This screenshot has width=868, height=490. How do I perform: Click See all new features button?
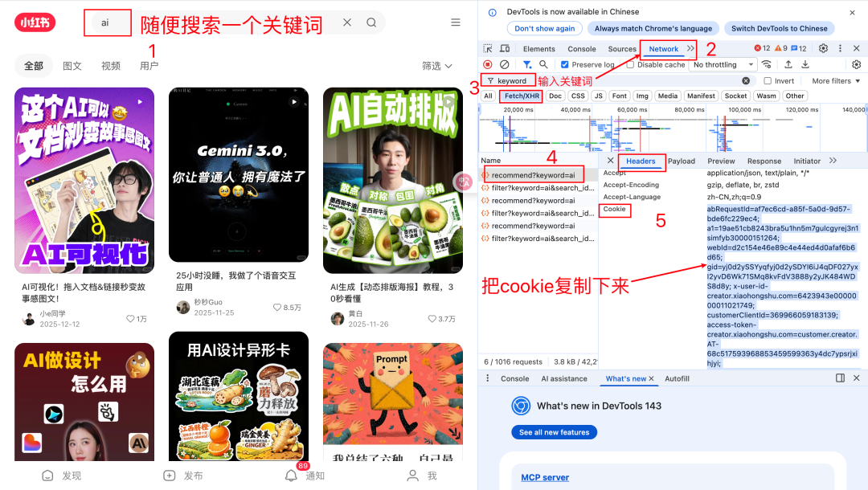pyautogui.click(x=554, y=432)
